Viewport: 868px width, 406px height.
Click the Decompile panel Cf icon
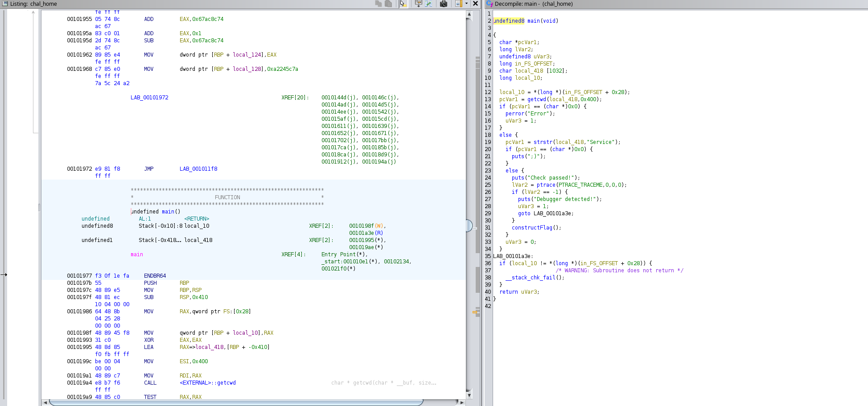click(x=490, y=4)
